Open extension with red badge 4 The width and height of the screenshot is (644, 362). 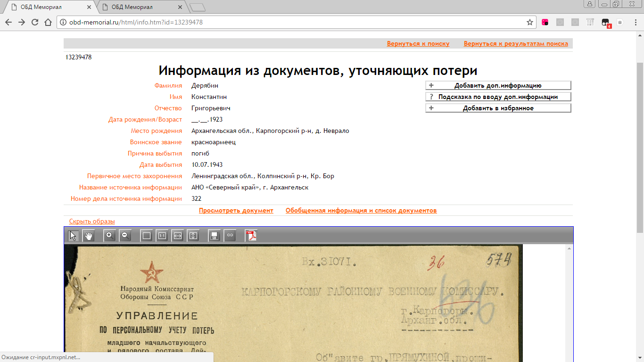click(x=606, y=23)
